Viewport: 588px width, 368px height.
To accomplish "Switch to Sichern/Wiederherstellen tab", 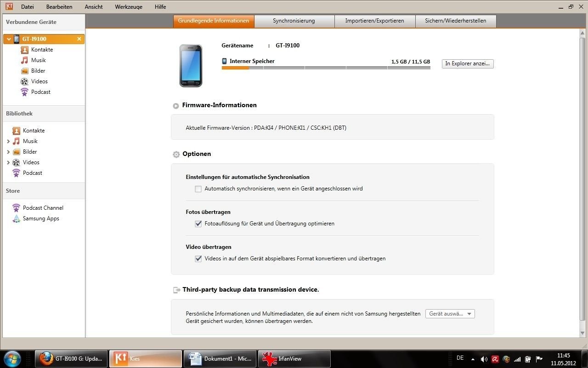I will [x=456, y=21].
